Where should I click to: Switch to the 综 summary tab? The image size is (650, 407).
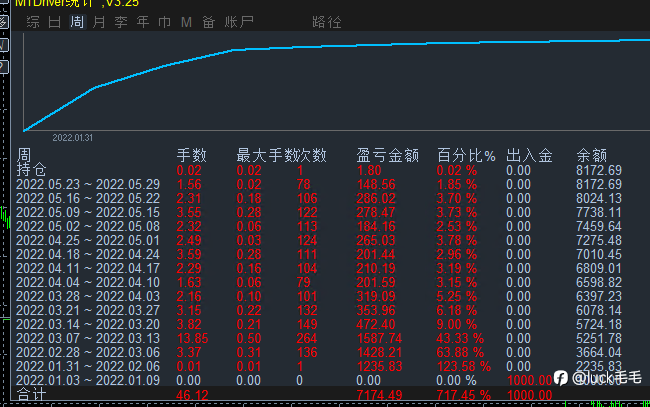(33, 22)
